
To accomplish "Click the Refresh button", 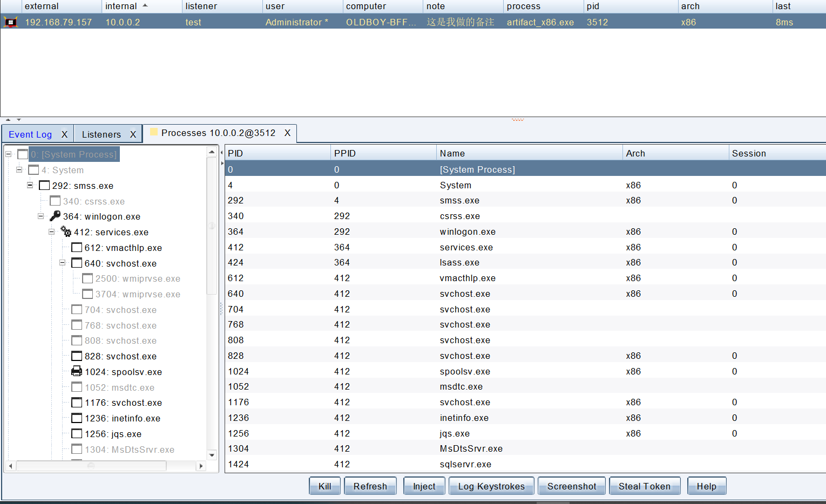I will click(370, 486).
